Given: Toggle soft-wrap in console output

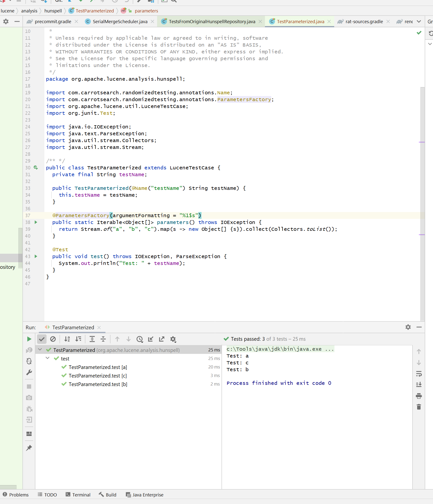Looking at the screenshot, I should (x=419, y=374).
